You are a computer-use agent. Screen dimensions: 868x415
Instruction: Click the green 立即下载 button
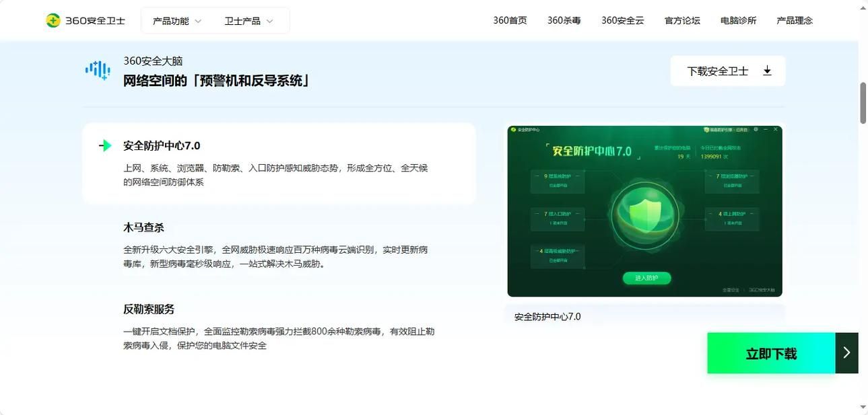pyautogui.click(x=771, y=353)
